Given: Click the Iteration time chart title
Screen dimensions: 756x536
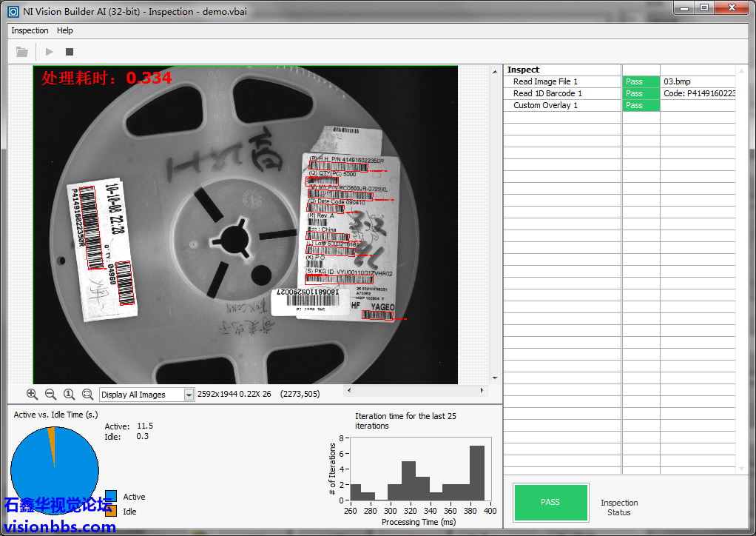Looking at the screenshot, I should 405,421.
